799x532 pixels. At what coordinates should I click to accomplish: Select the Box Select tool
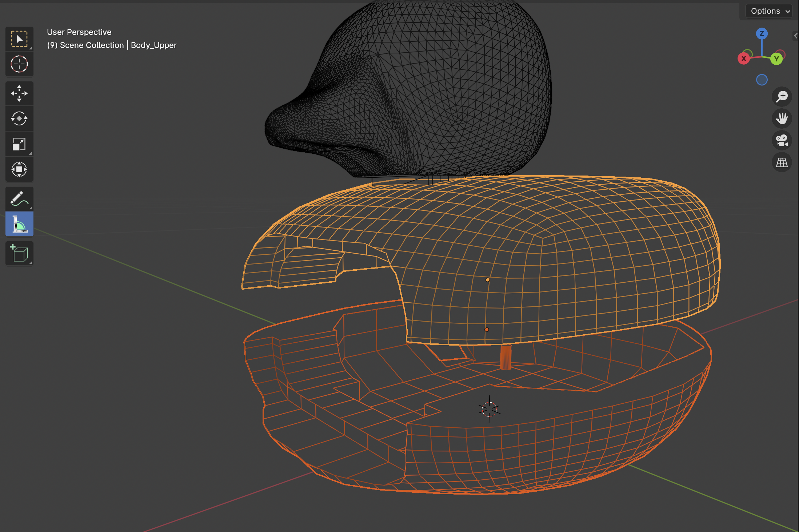point(19,39)
